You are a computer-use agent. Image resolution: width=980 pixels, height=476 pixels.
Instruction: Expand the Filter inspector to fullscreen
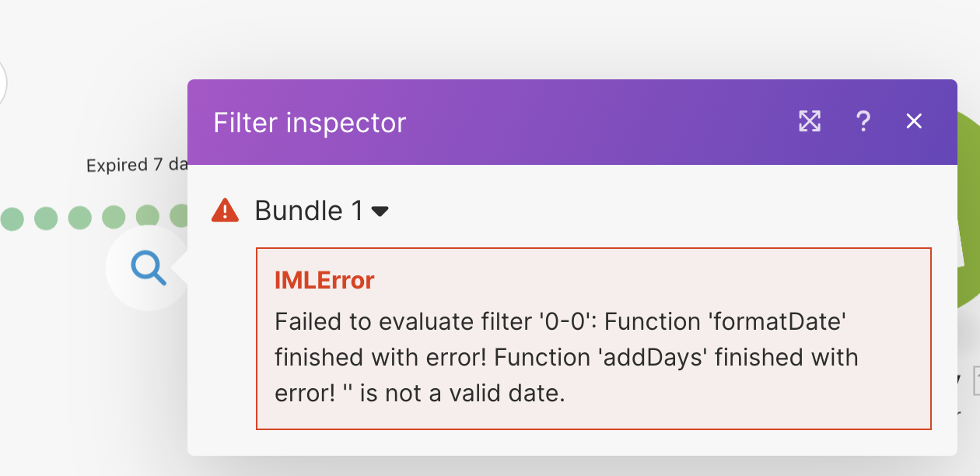coord(810,121)
